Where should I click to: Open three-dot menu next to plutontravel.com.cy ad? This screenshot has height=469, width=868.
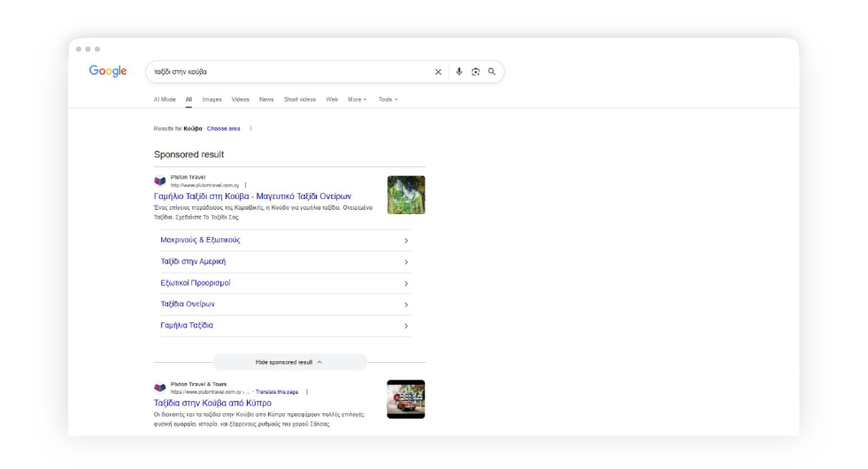245,184
